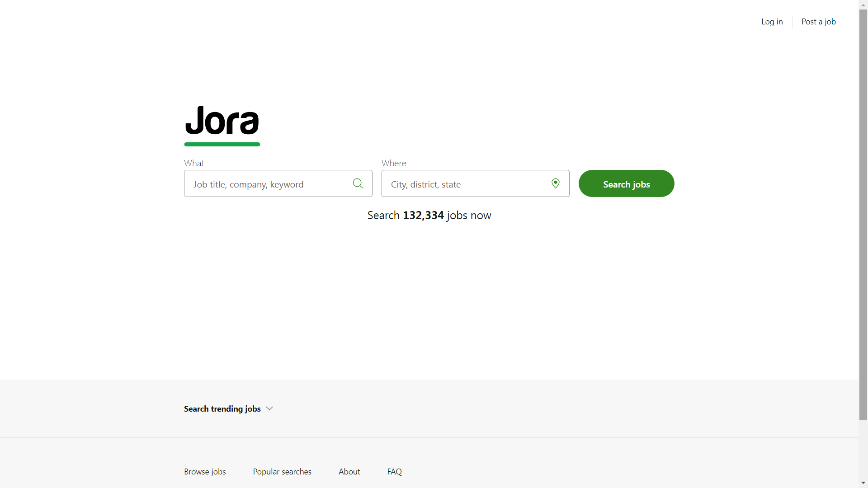Open the About footer link

pyautogui.click(x=349, y=471)
